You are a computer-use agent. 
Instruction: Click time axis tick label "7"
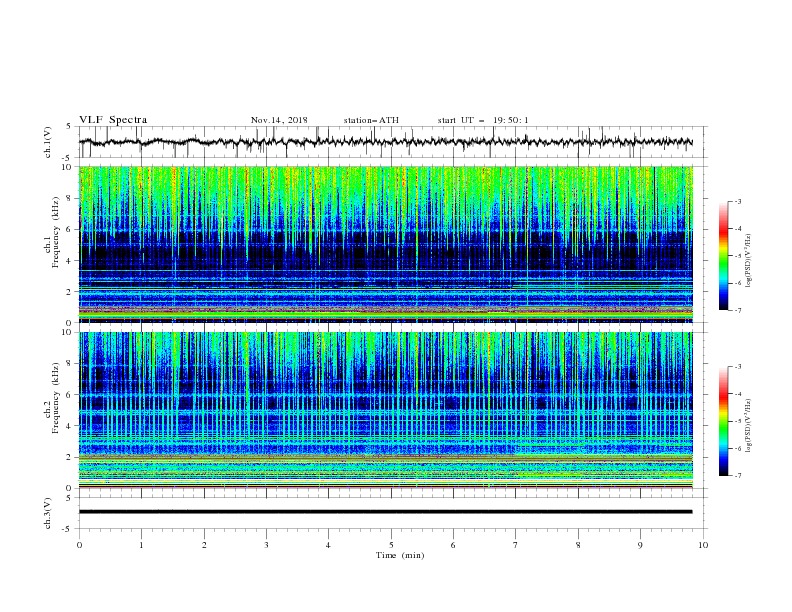click(516, 545)
